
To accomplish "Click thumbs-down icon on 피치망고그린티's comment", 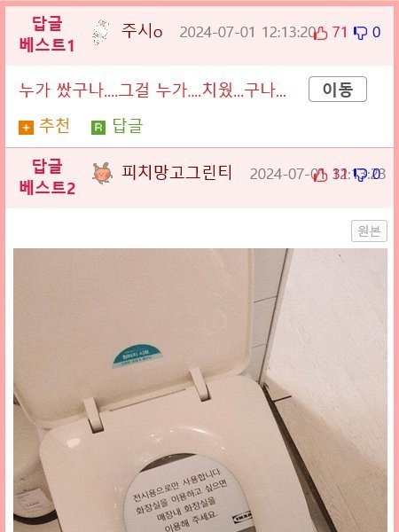I will point(360,175).
